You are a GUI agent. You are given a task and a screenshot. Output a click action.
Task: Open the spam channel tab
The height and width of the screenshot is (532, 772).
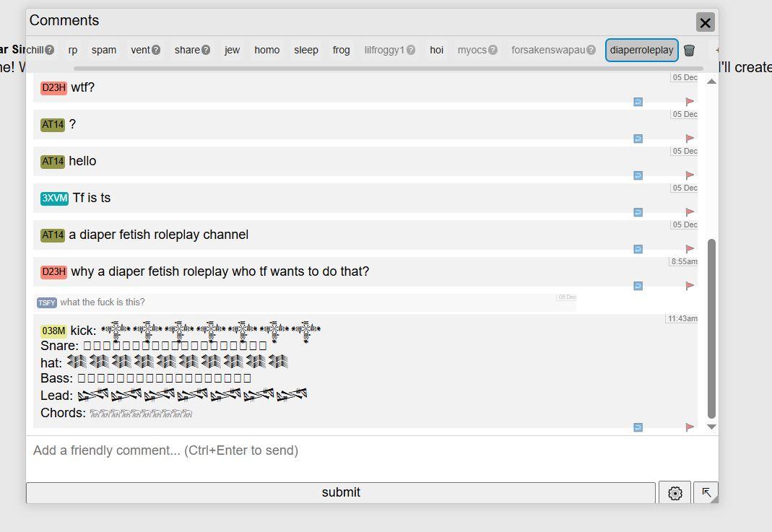coord(104,51)
